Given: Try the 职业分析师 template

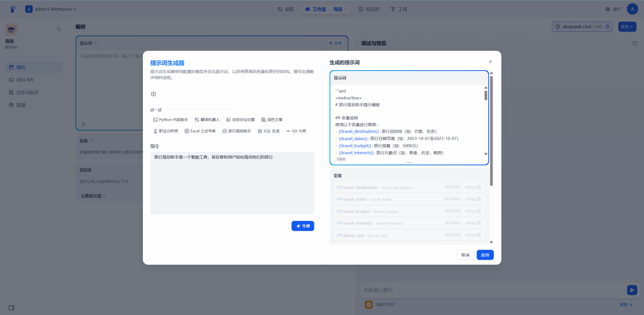Looking at the screenshot, I should (166, 131).
